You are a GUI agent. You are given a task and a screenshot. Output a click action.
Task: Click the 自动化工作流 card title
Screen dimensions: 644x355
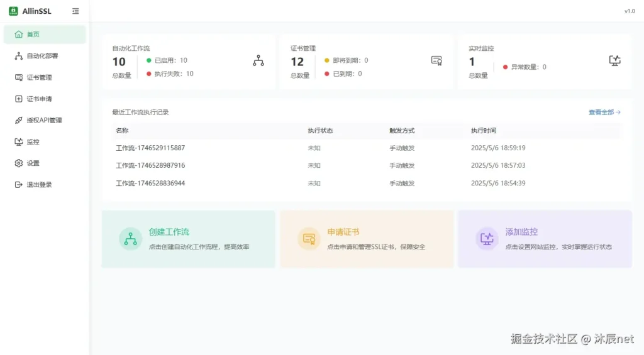[x=131, y=48]
